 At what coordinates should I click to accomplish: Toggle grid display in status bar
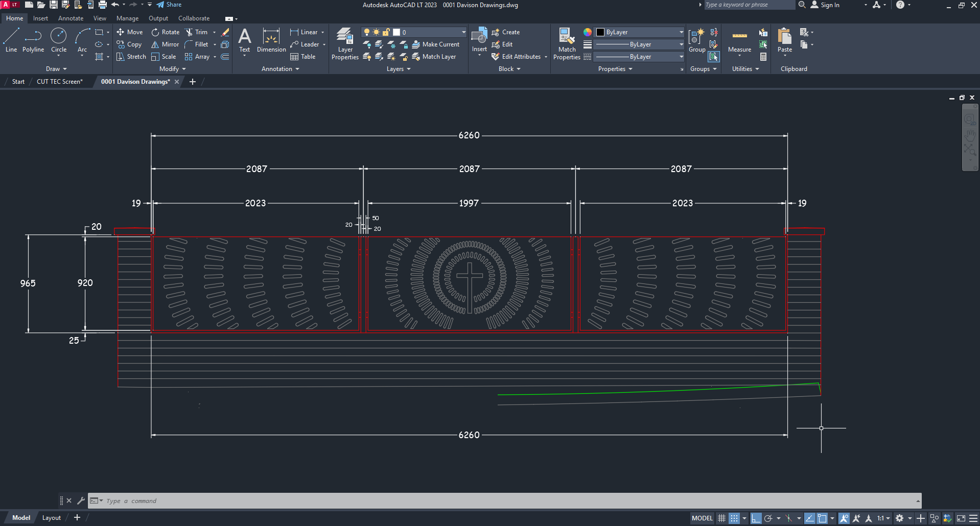[721, 518]
